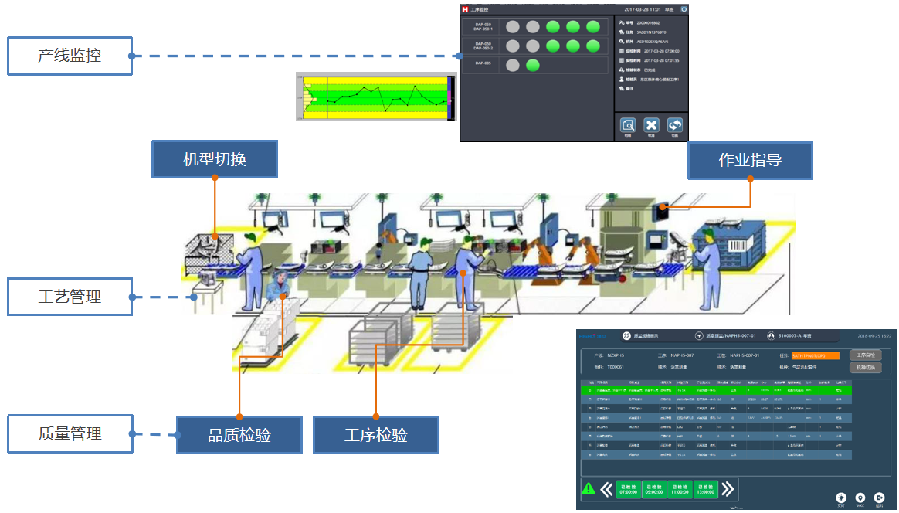
Task: Toggle the green status circle in third station row
Action: point(533,65)
